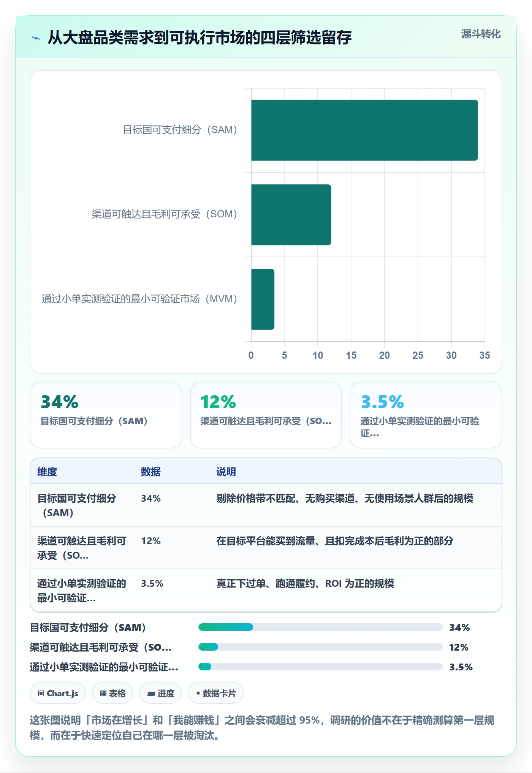Click the summary paragraph starting with 这张图说明
Viewport: 532px width, 773px height.
[x=262, y=728]
